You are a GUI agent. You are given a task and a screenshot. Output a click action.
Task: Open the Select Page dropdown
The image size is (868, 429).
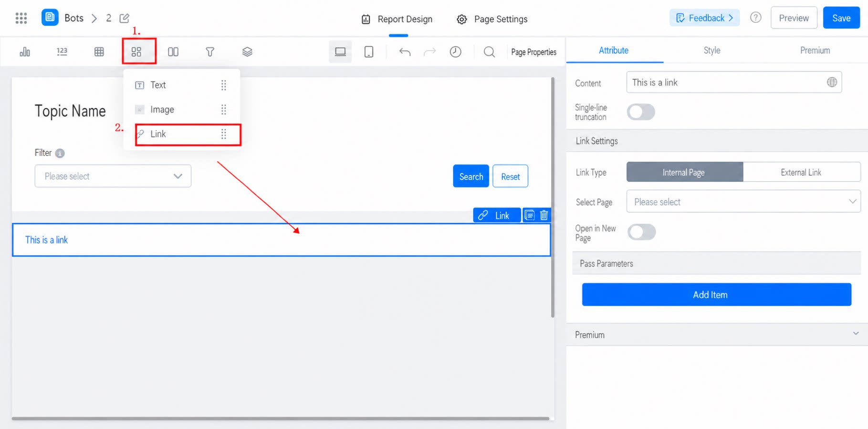(x=743, y=202)
